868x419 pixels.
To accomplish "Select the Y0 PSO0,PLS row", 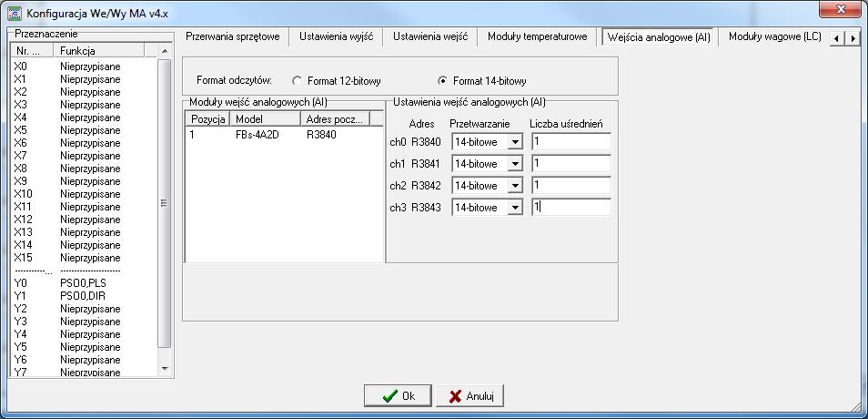I will click(84, 283).
